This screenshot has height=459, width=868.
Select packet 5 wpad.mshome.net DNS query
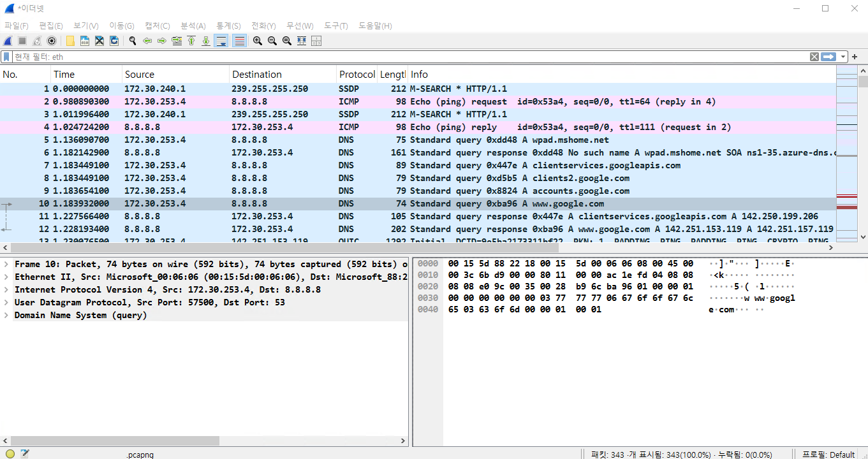418,140
